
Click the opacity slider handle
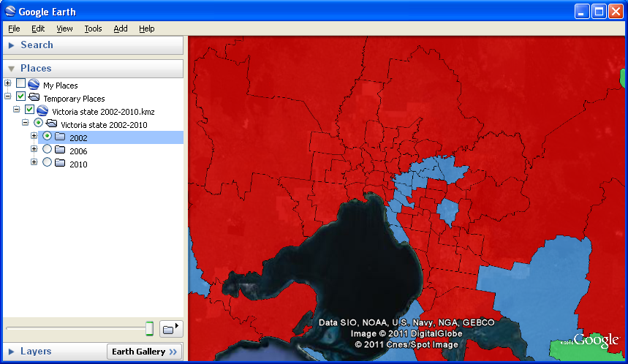149,328
